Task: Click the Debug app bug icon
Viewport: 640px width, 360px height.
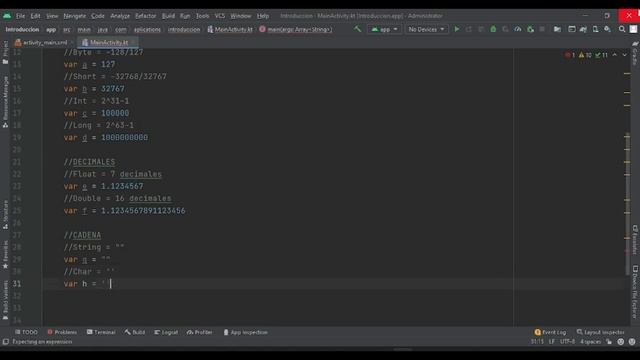Action: [493, 29]
